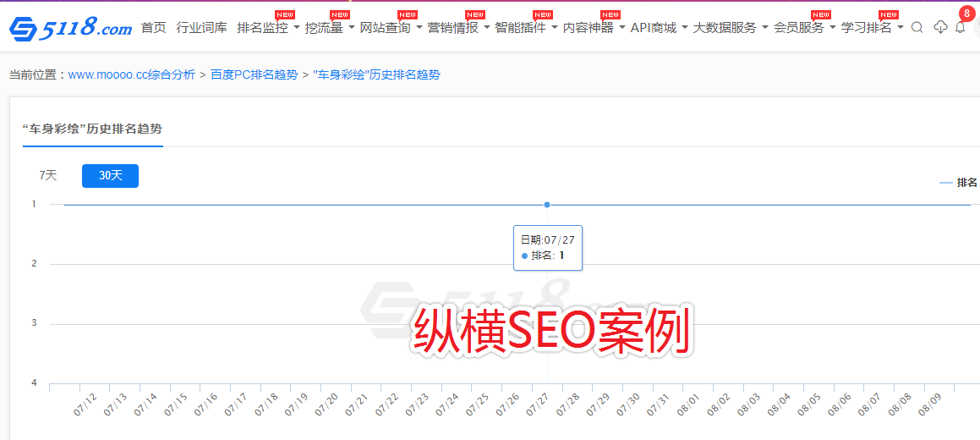The height and width of the screenshot is (440, 980).
Task: Go to 行业词库 in navigation
Action: coord(201,28)
